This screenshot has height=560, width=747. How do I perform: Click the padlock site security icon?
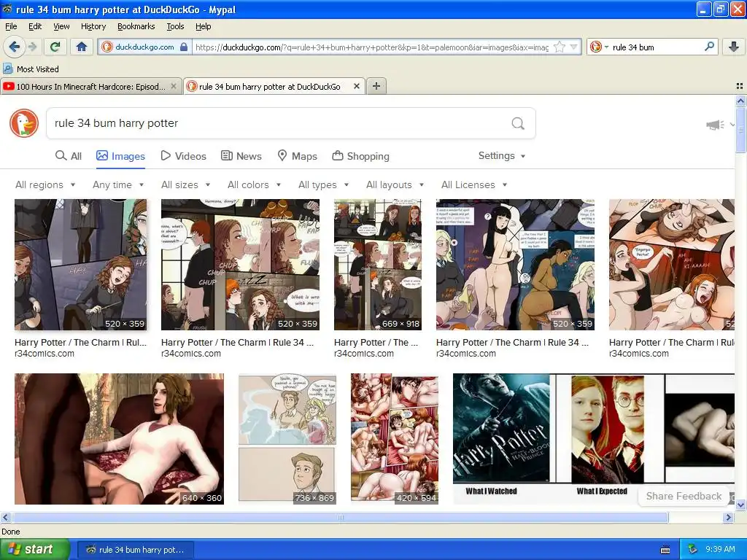pyautogui.click(x=184, y=47)
